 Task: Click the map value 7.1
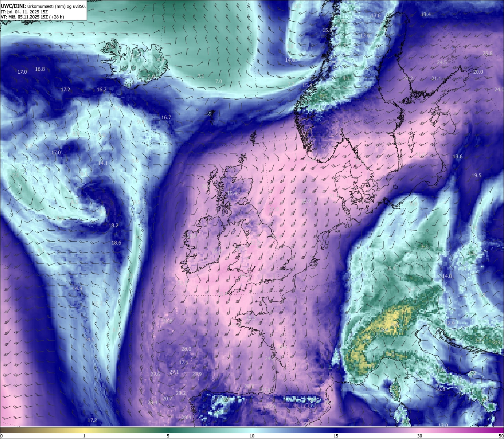pos(201,76)
